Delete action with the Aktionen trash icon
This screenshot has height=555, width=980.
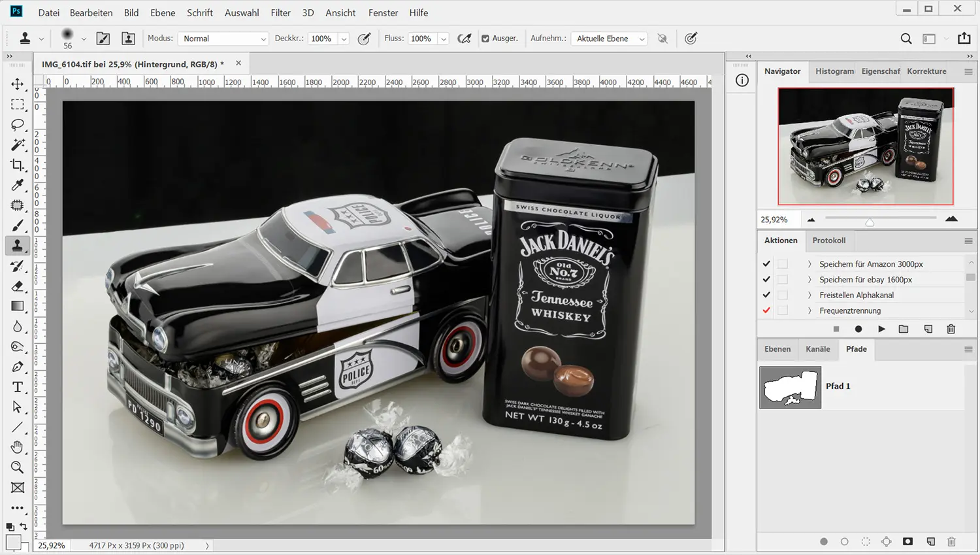951,329
